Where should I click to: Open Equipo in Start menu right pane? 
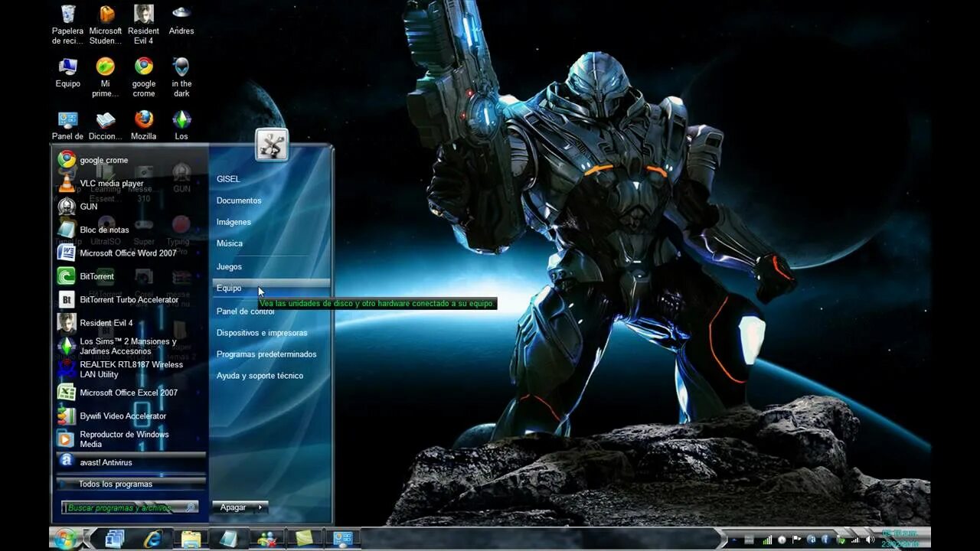pos(271,288)
